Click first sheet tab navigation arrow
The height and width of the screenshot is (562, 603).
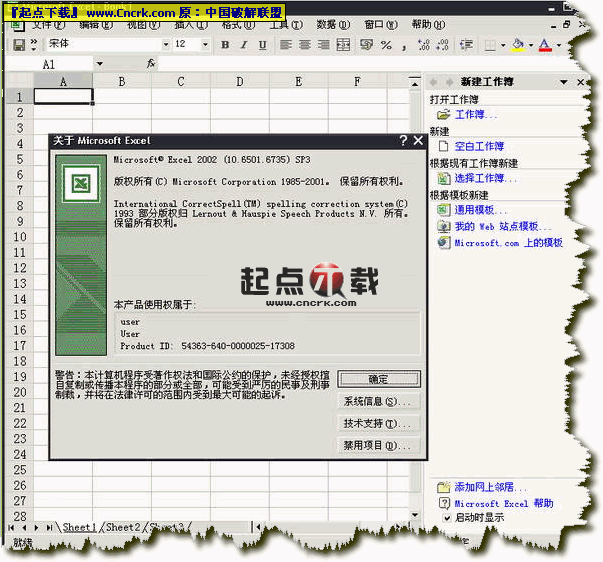tap(11, 527)
